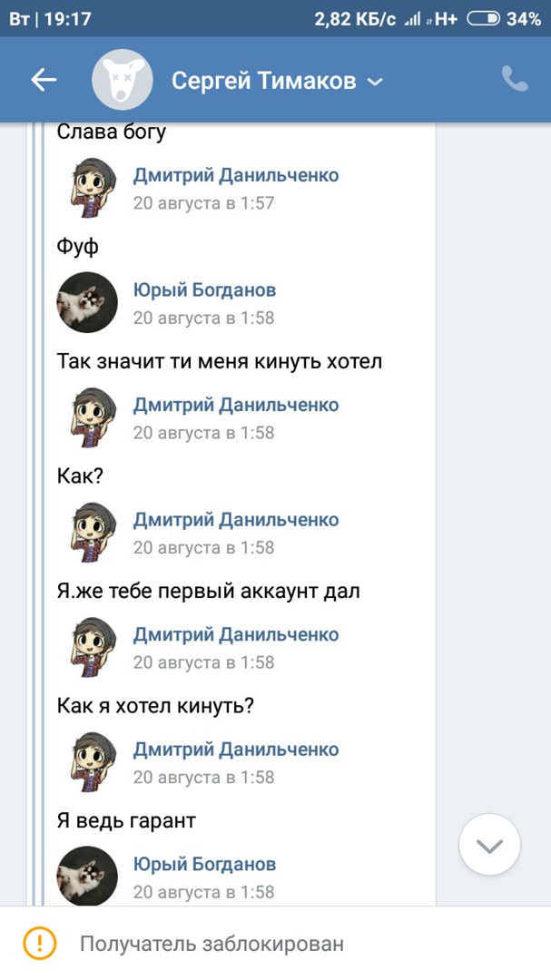Tap the Юрий Богданов husky avatar above "Так значит"
This screenshot has width=551, height=980.
[x=87, y=302]
